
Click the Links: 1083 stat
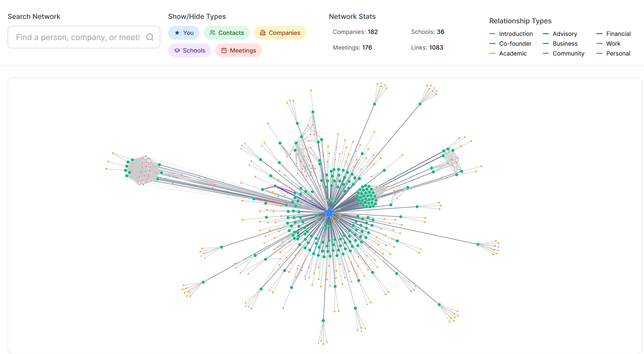coord(427,47)
